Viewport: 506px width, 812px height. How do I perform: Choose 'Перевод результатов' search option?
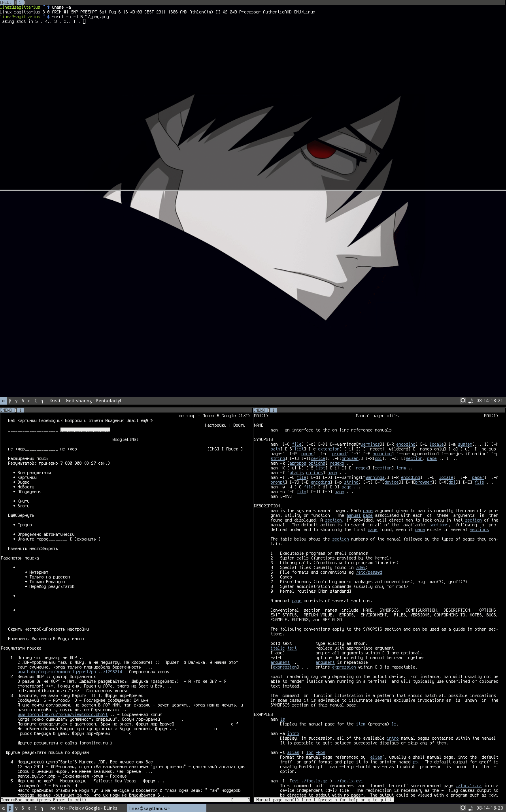point(52,586)
